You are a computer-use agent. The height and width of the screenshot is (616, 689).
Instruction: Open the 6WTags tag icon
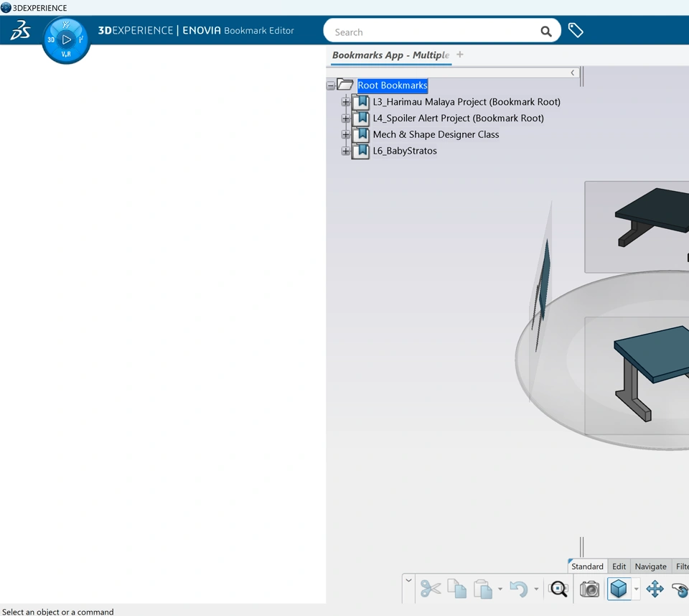pos(575,30)
